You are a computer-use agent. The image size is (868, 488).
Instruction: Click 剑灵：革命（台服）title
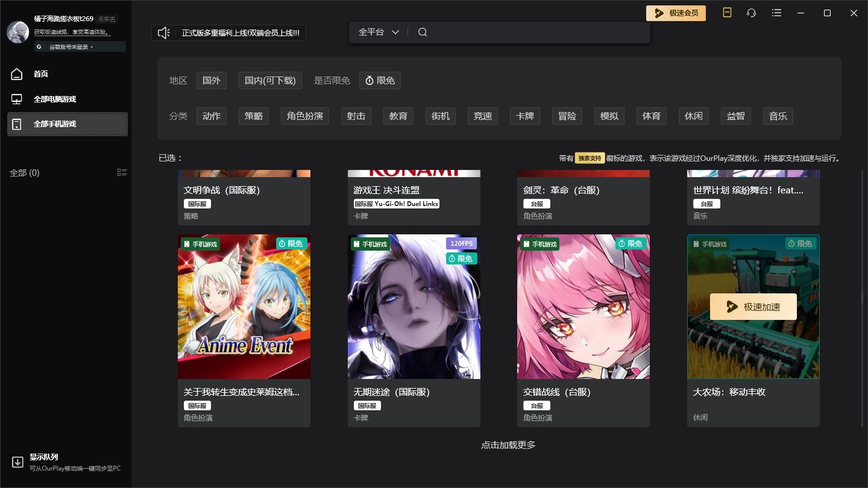point(562,190)
